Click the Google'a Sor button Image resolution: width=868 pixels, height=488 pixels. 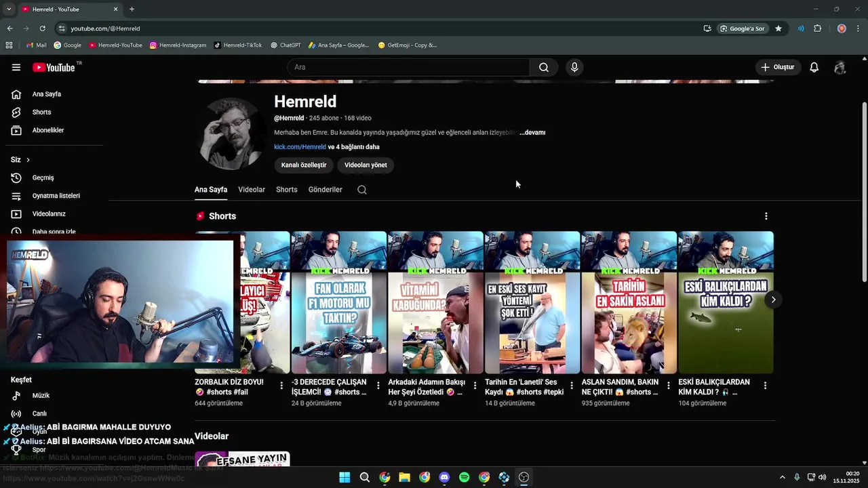pos(743,28)
